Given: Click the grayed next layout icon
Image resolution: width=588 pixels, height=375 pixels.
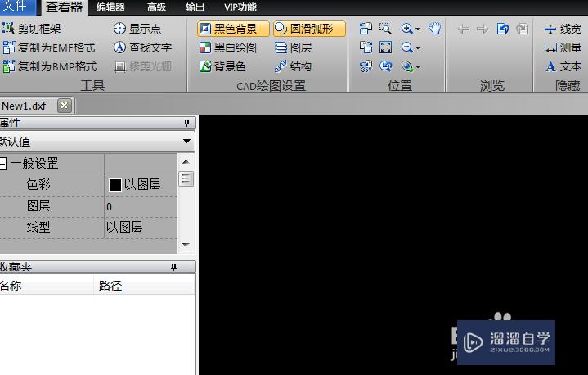Looking at the screenshot, I should click(x=522, y=29).
